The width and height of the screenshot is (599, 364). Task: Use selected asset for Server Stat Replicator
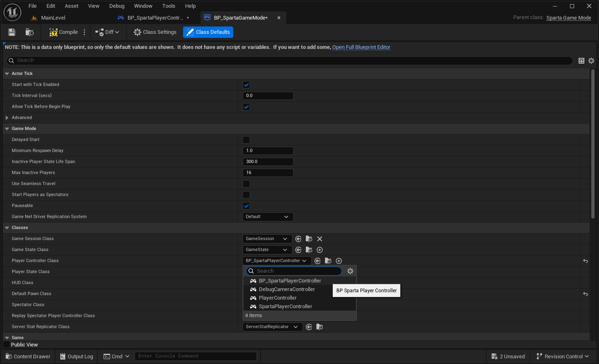tap(309, 327)
